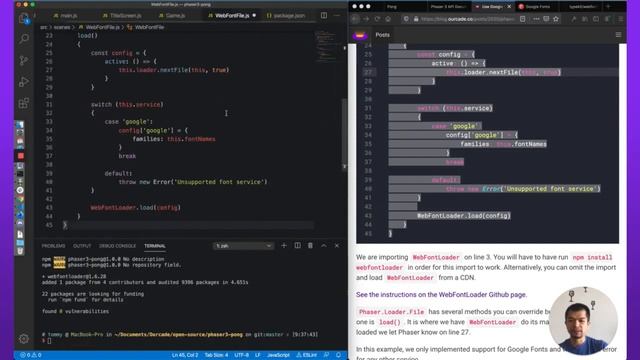Create a new terminal with the plus icon
Image resolution: width=640 pixels, height=360 pixels.
coord(284,246)
